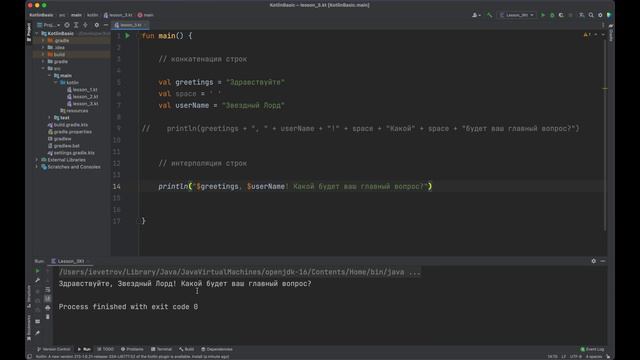This screenshot has height=360, width=640.
Task: Open the translate/update icon in toolbar
Action: [x=582, y=15]
